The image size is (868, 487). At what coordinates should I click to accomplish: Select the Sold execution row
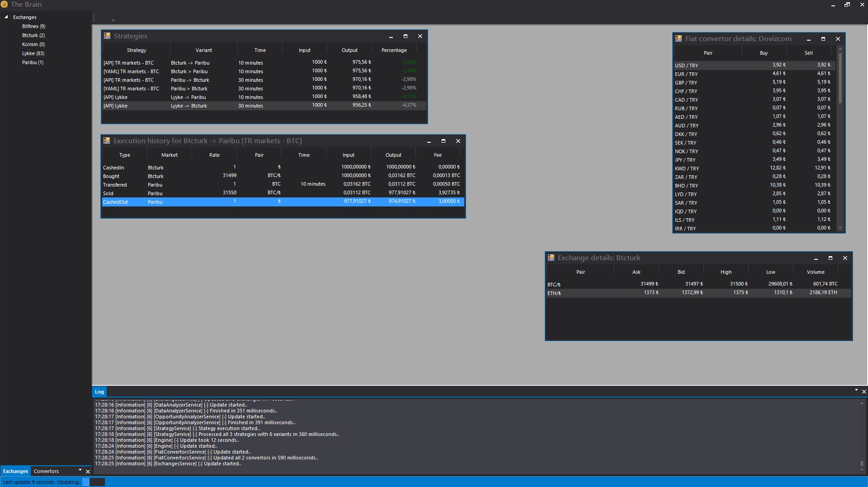283,193
